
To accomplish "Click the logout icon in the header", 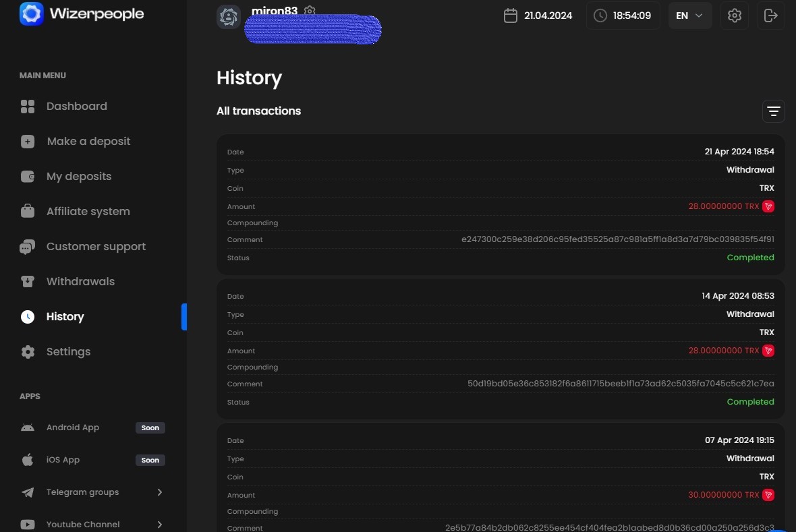I will pos(770,16).
